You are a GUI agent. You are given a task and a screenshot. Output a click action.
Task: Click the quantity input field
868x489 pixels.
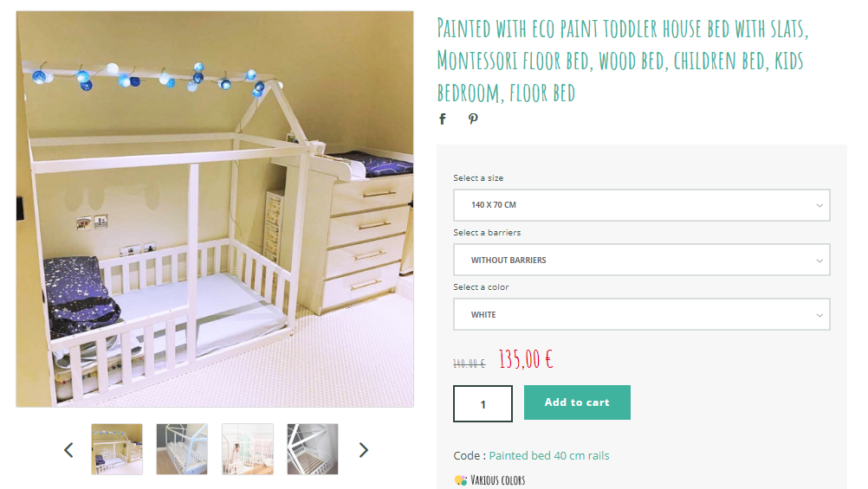483,404
